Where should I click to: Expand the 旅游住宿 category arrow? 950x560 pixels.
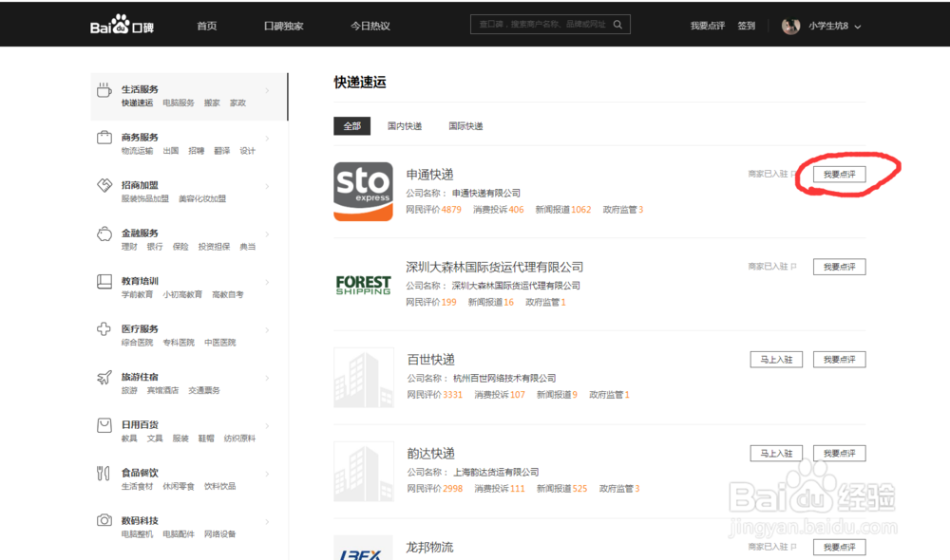(x=267, y=378)
